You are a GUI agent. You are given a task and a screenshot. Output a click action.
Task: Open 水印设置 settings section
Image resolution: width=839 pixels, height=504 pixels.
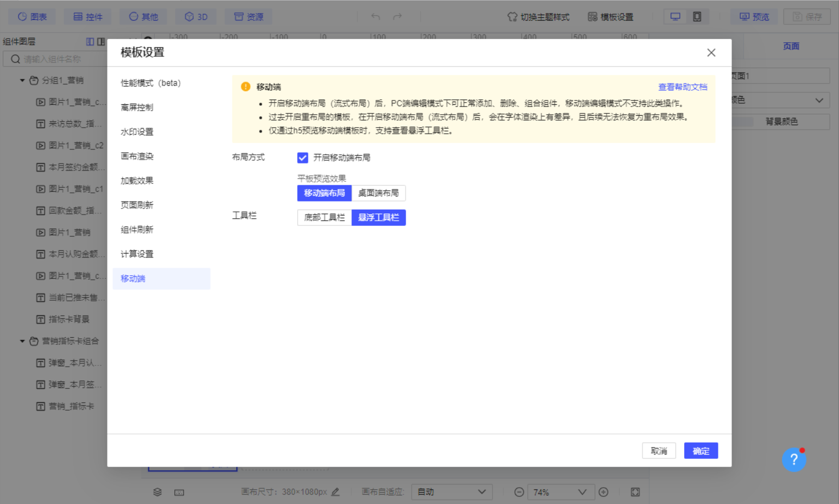click(137, 132)
